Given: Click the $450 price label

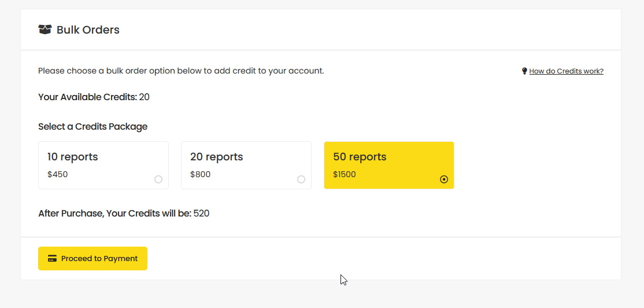Looking at the screenshot, I should point(57,174).
